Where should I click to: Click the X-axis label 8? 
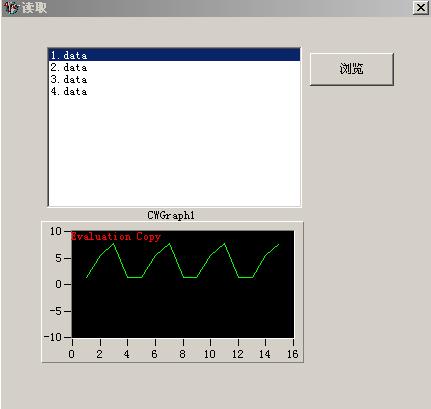tap(182, 354)
